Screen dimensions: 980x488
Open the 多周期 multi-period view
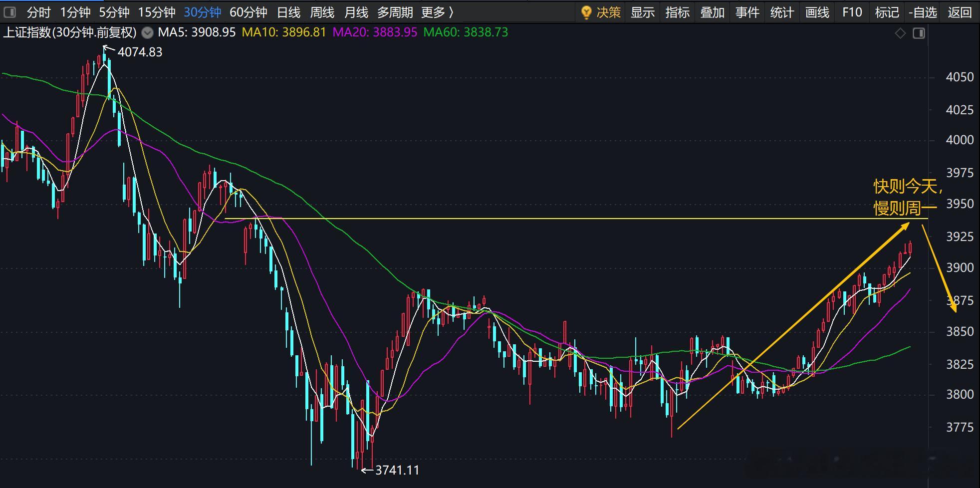coord(395,12)
